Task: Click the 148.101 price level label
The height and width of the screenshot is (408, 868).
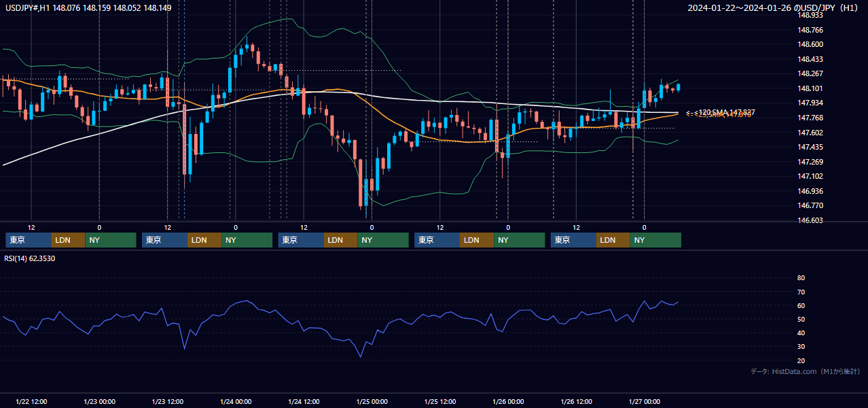Action: (x=810, y=88)
